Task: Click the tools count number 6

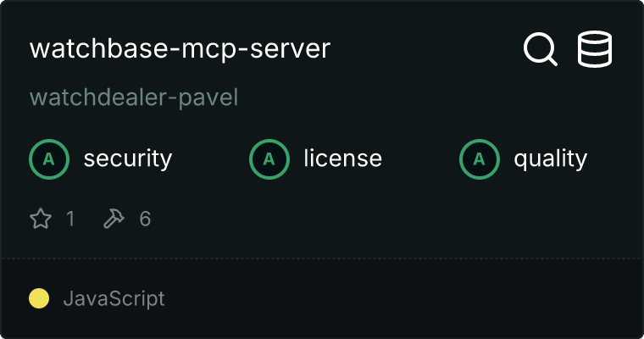Action: (145, 219)
